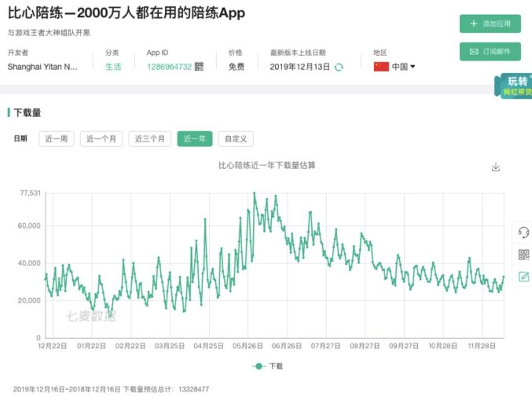Click refresh icon beside latest version date

click(339, 67)
